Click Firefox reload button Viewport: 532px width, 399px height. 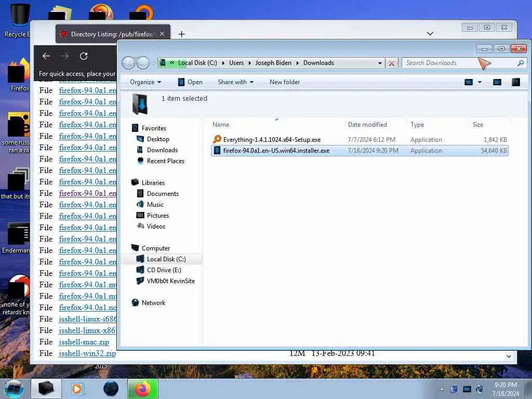click(84, 56)
